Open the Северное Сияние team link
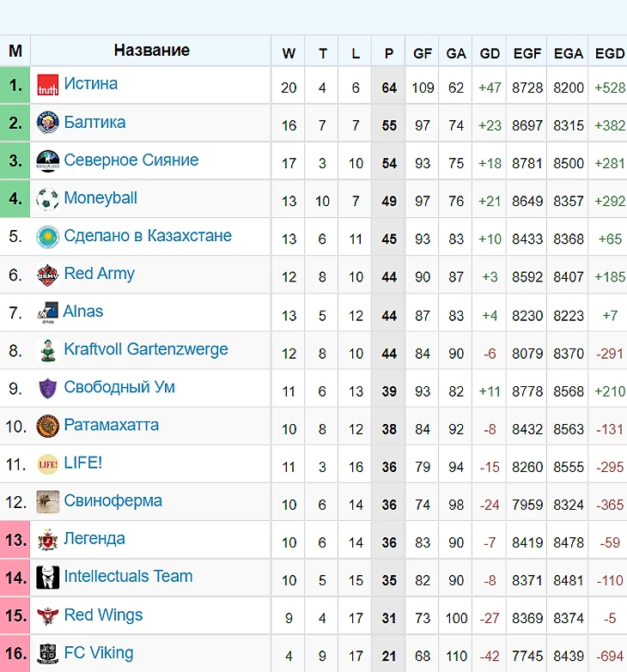The image size is (627, 672). [131, 160]
